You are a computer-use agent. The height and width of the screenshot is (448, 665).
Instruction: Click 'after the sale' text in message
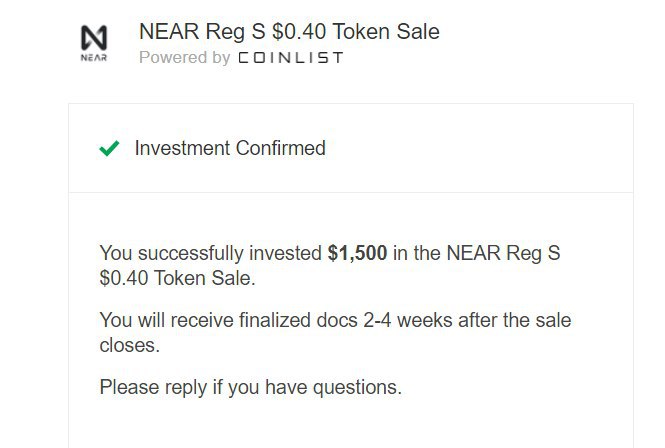point(512,321)
